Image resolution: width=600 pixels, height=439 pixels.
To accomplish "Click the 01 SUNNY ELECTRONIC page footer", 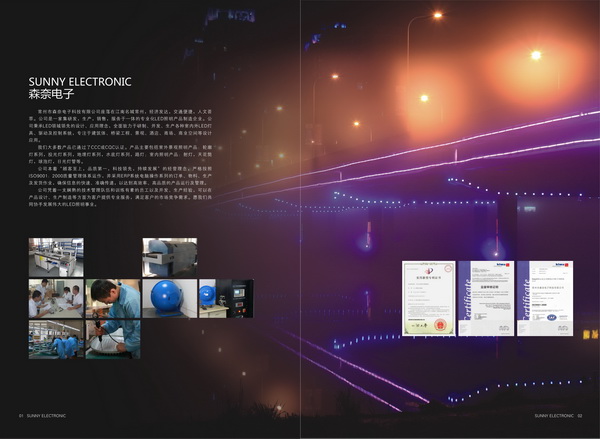I will point(42,416).
